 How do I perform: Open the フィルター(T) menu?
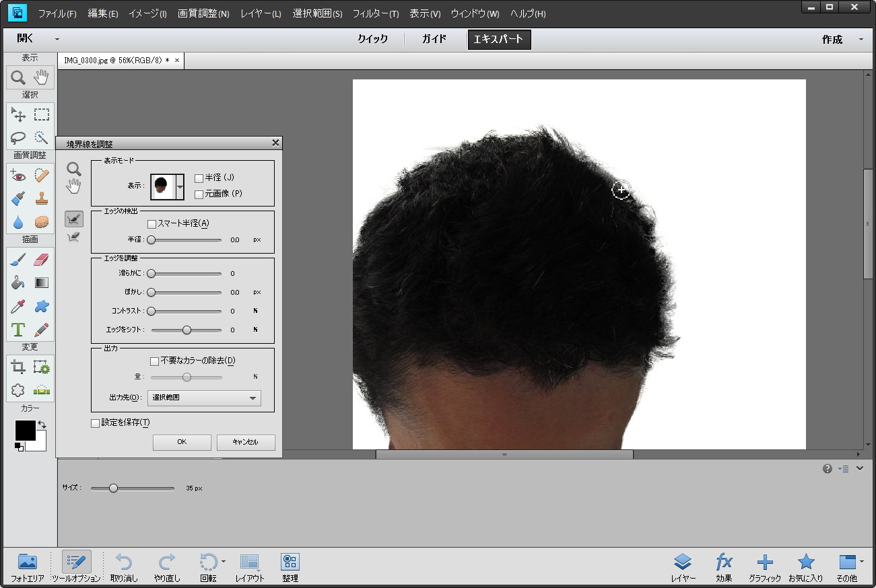(376, 13)
